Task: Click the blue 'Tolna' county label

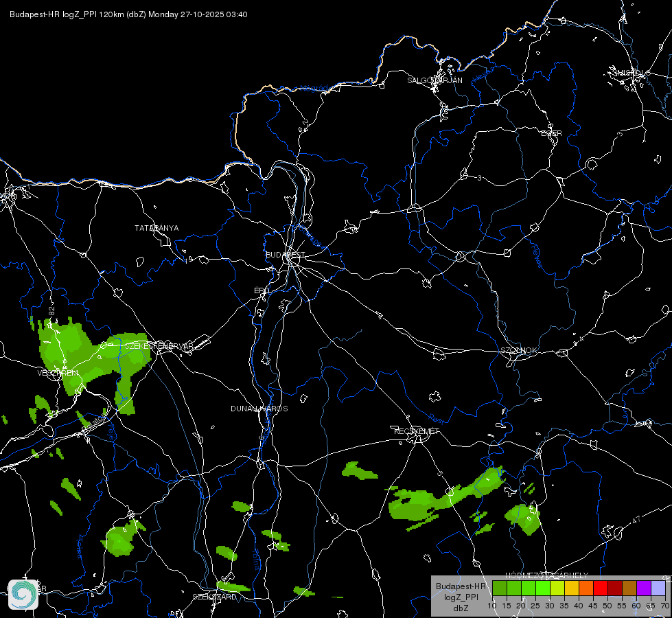Action: click(257, 559)
